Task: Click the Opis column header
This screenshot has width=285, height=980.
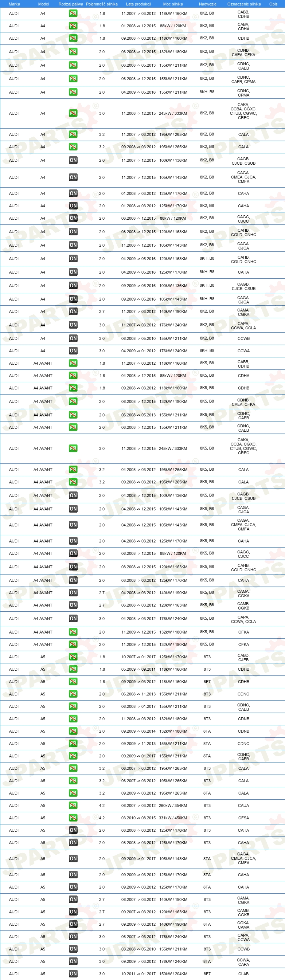Action: (x=273, y=4)
